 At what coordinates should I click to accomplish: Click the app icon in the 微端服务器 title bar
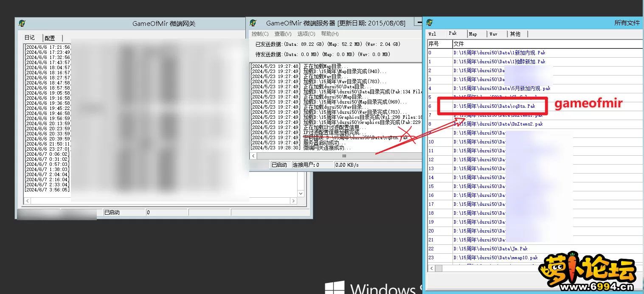click(253, 23)
